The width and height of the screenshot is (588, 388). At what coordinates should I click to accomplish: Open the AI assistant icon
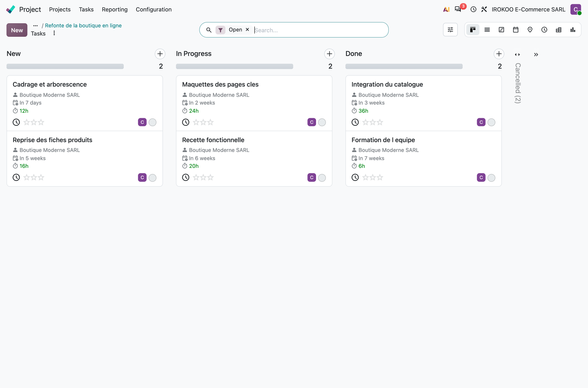446,9
